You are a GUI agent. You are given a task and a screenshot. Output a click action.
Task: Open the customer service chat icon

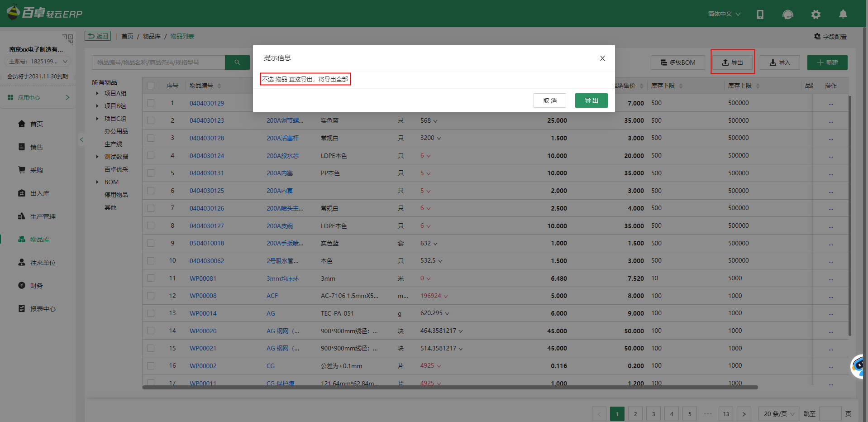click(787, 14)
